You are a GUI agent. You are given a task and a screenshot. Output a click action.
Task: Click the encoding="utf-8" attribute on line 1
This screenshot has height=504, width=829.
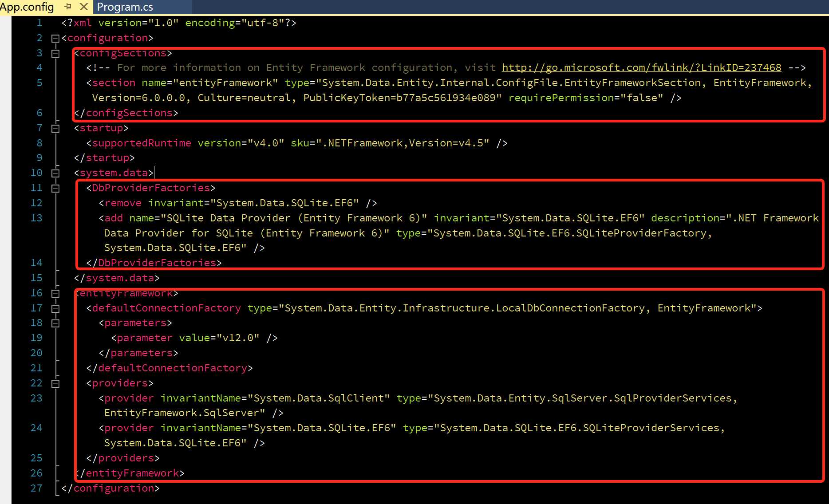pos(234,23)
